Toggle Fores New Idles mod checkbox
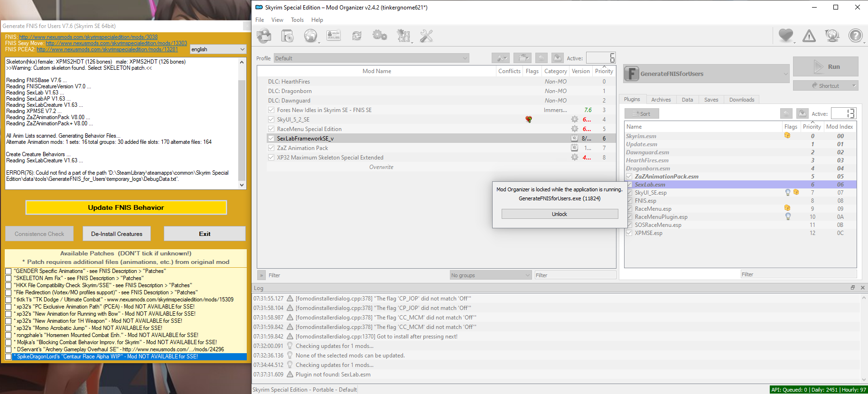This screenshot has width=868, height=394. [271, 110]
